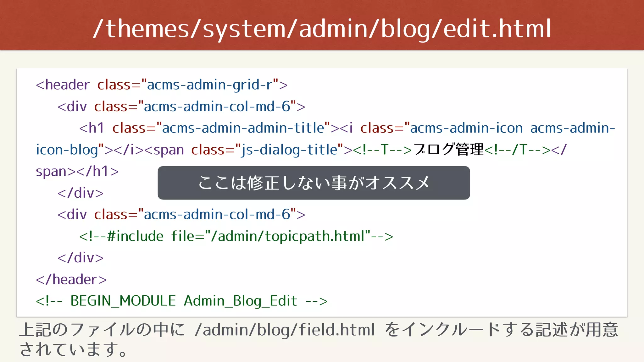The image size is (644, 362).
Task: Click the caption ending されています。
Action: pos(73,350)
